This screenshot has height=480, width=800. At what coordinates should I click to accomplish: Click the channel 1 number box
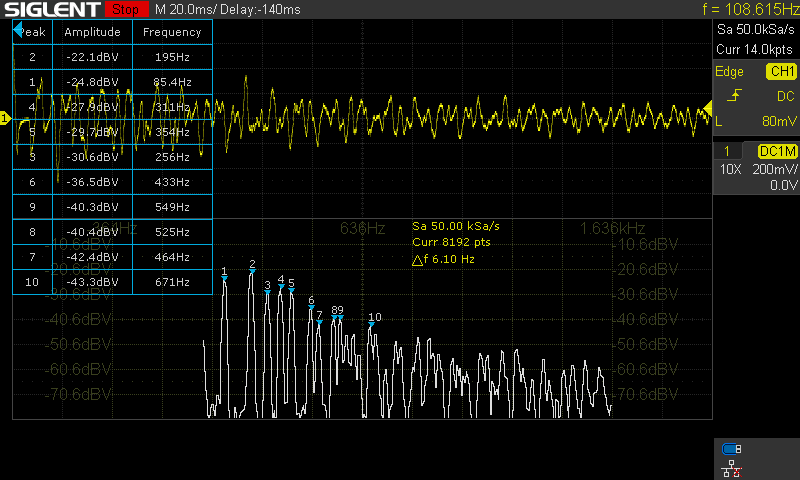[x=727, y=151]
